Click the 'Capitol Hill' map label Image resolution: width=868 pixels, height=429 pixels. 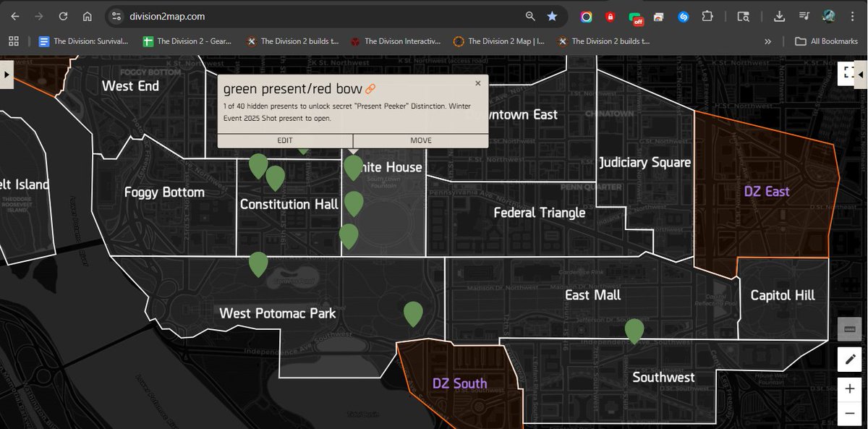[x=783, y=295]
